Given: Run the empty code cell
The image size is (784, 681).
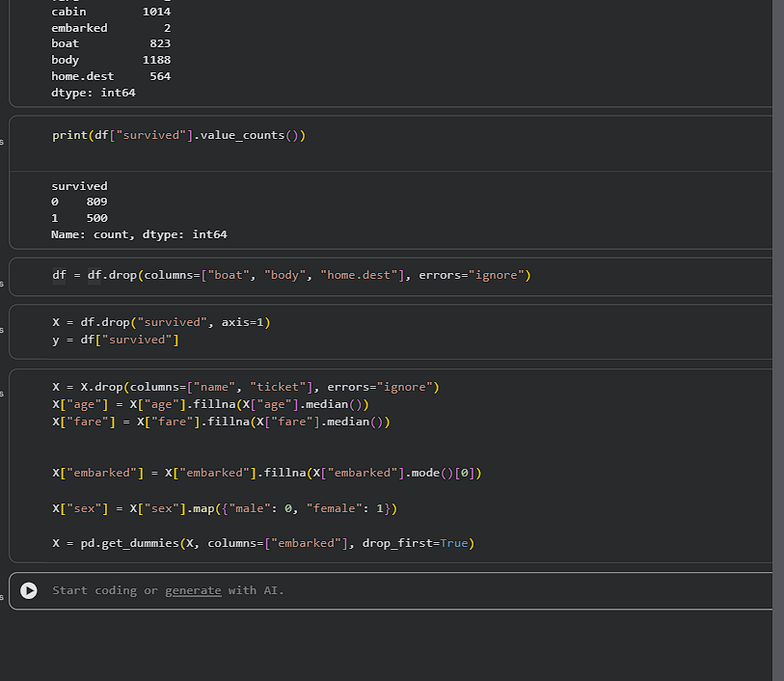Looking at the screenshot, I should click(x=29, y=590).
